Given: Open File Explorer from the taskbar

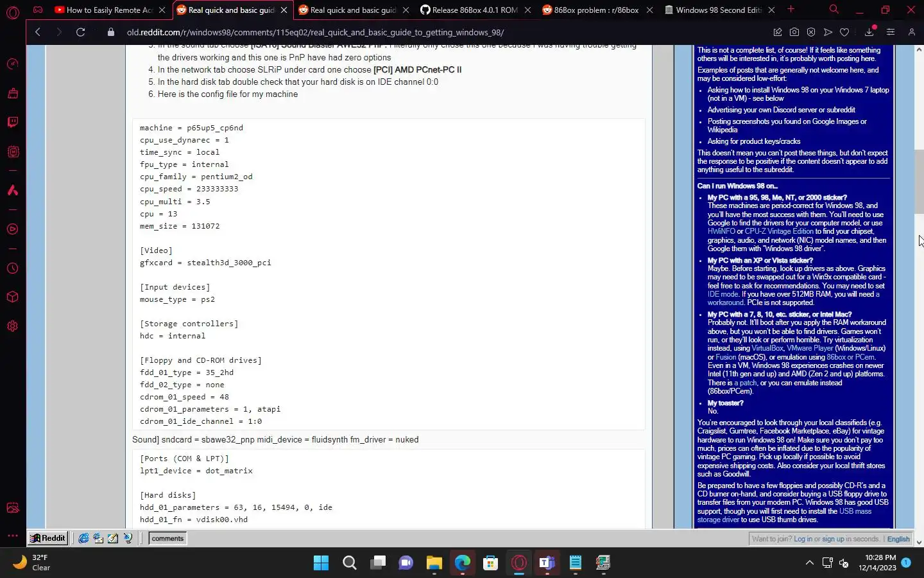Looking at the screenshot, I should click(434, 563).
